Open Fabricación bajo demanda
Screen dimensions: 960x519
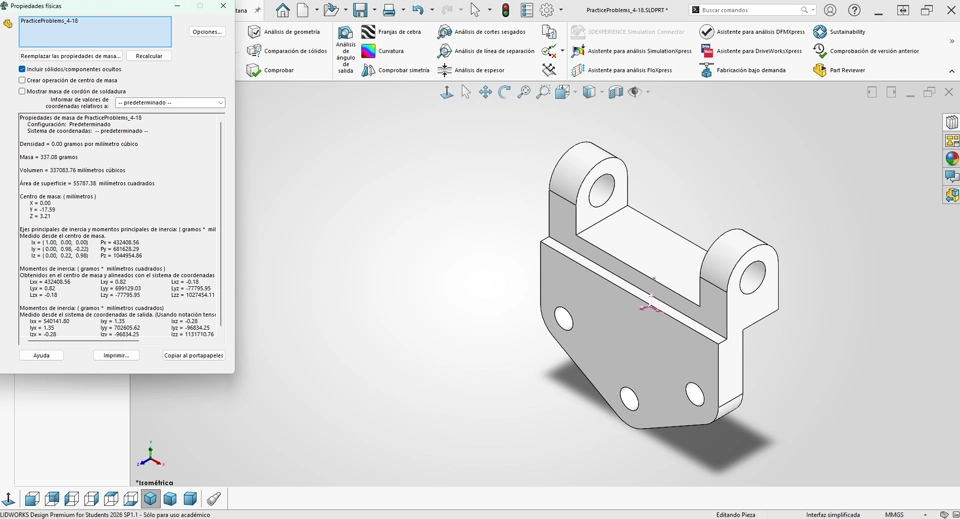(x=743, y=70)
